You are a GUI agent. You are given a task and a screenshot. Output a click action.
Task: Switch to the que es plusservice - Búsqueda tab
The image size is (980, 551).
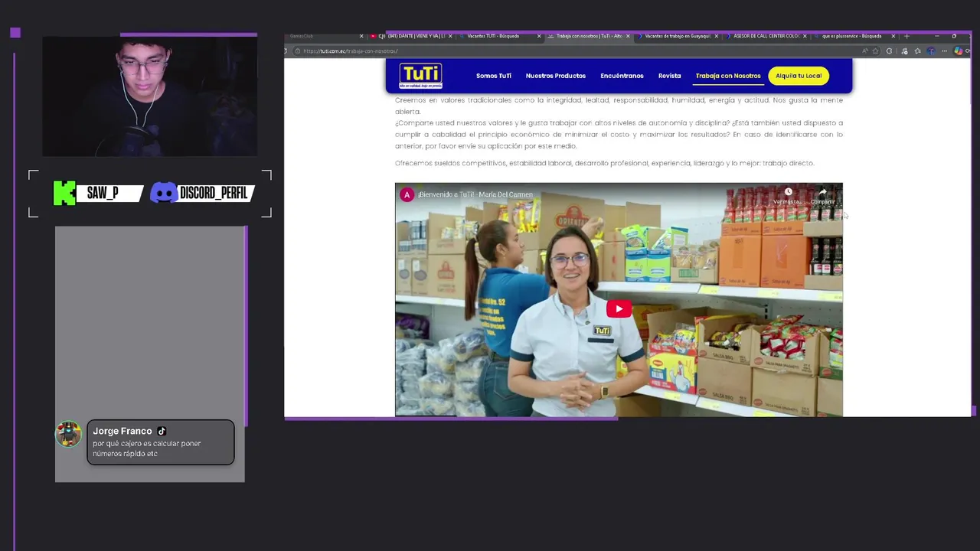(853, 36)
